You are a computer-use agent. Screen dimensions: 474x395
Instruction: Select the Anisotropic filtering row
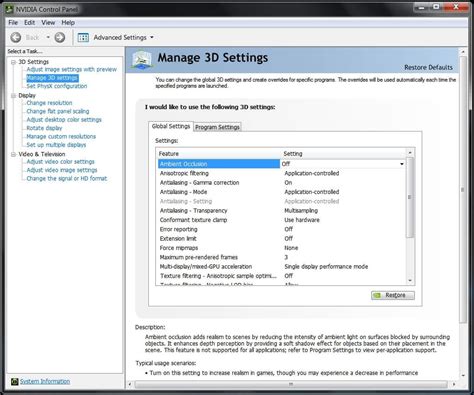(282, 173)
